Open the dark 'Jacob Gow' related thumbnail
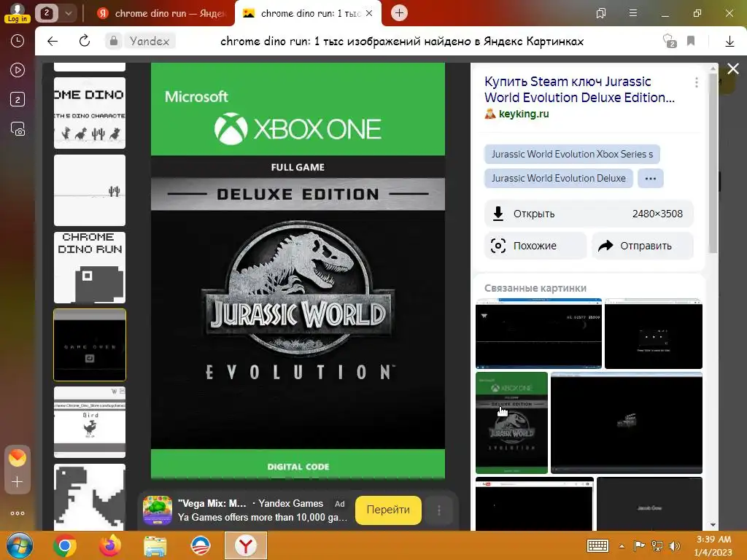Screen dimensions: 747x560 649,504
